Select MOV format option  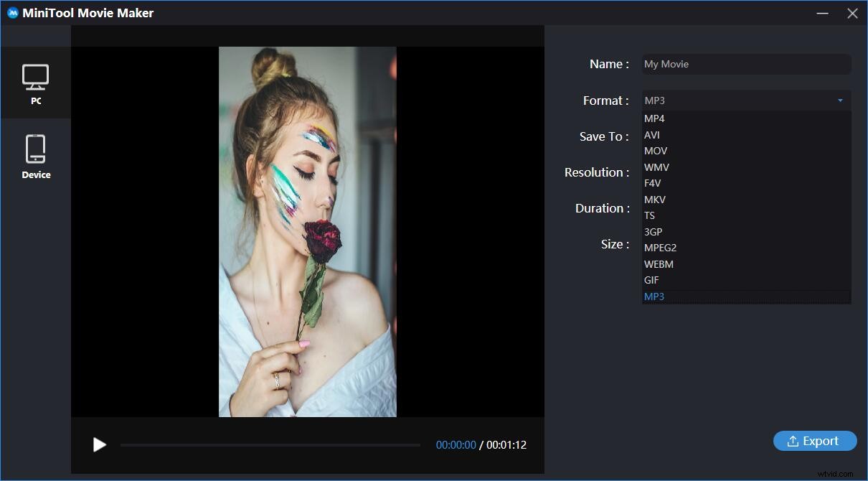click(656, 151)
